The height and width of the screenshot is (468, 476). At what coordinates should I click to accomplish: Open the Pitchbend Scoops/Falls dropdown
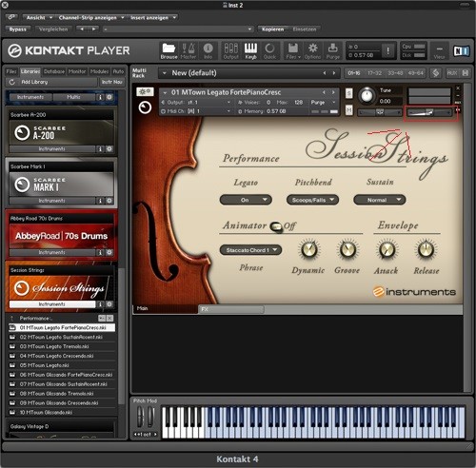pyautogui.click(x=312, y=200)
